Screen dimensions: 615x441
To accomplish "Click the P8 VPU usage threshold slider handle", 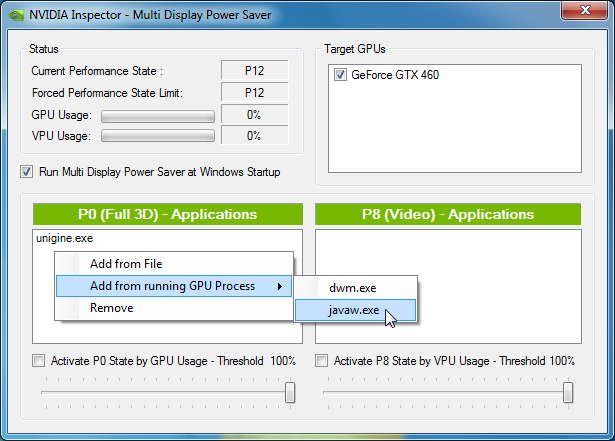I will pyautogui.click(x=568, y=393).
